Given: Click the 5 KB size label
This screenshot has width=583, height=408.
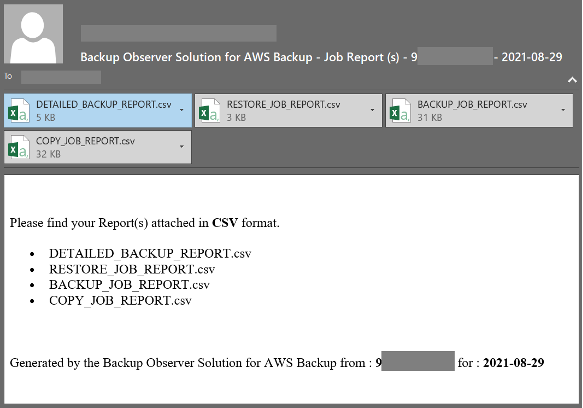Looking at the screenshot, I should pos(46,118).
